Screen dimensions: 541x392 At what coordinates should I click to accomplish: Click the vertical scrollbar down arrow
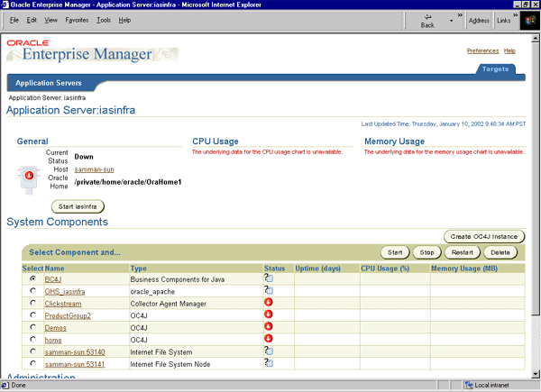tap(536, 374)
